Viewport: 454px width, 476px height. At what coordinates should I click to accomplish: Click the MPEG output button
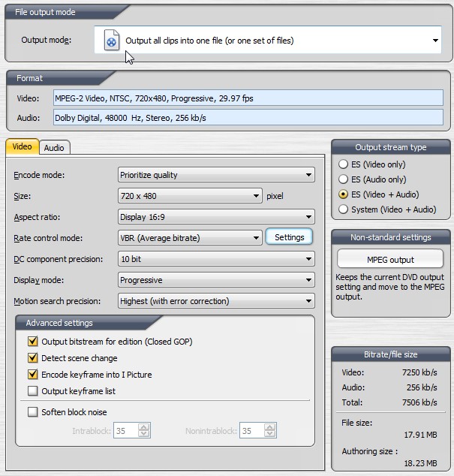click(390, 260)
